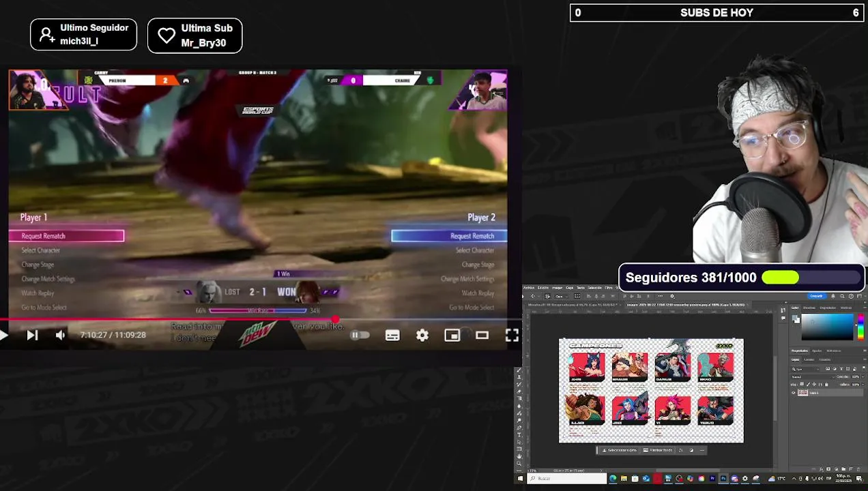Toggle show transform controls in options bar

click(577, 296)
